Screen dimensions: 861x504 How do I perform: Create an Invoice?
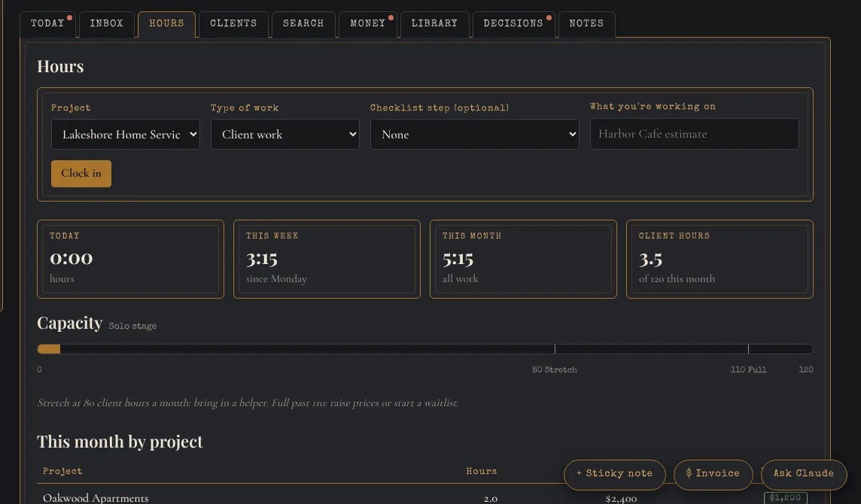[713, 474]
